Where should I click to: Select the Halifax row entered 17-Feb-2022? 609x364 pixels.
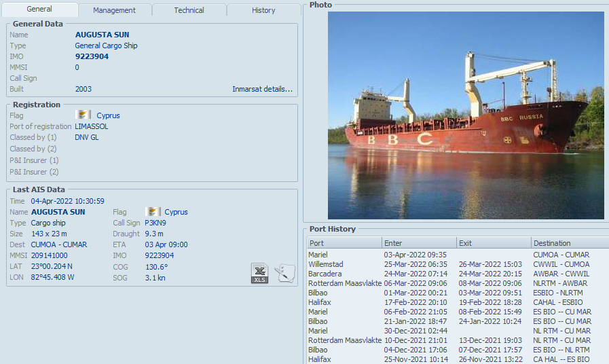click(458, 302)
